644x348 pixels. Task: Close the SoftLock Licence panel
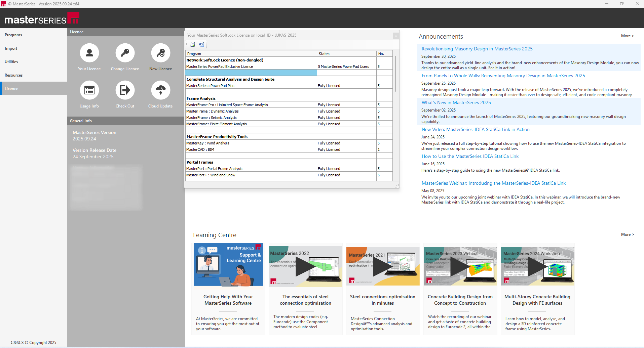pyautogui.click(x=396, y=36)
